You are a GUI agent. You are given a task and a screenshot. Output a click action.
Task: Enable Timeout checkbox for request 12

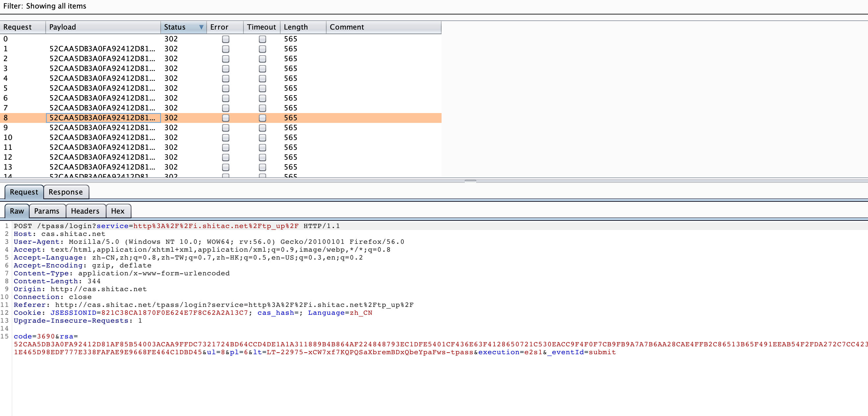(262, 157)
